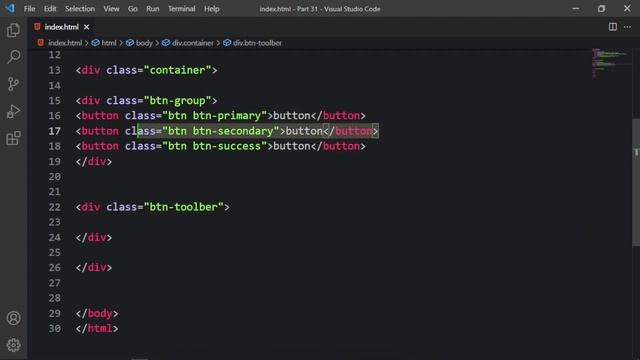Screen dimensions: 640x360
Task: Click line number 13 in gutter
Action: [54, 70]
